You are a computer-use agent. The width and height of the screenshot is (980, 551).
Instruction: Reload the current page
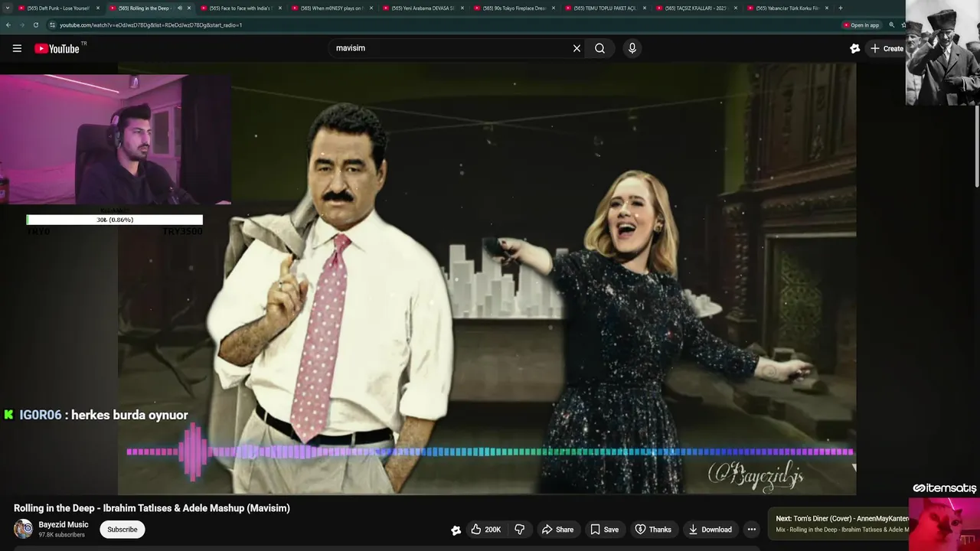pyautogui.click(x=35, y=25)
